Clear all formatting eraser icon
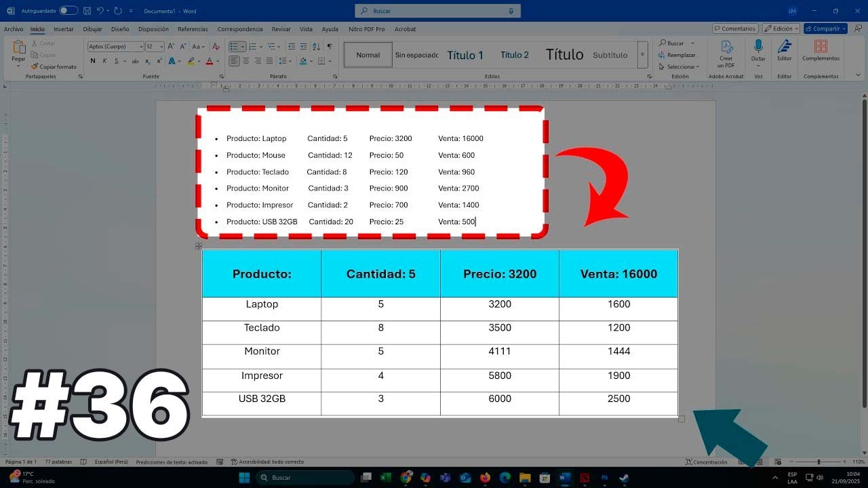 click(216, 47)
